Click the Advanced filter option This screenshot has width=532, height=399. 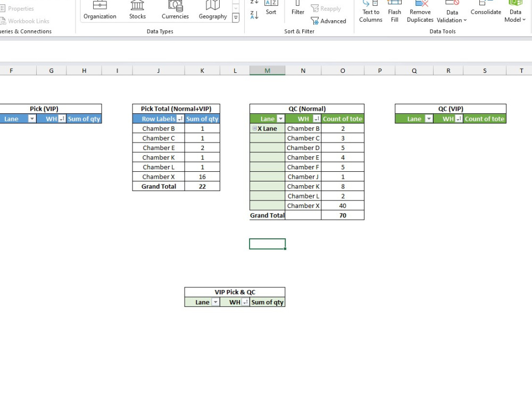[x=329, y=21]
